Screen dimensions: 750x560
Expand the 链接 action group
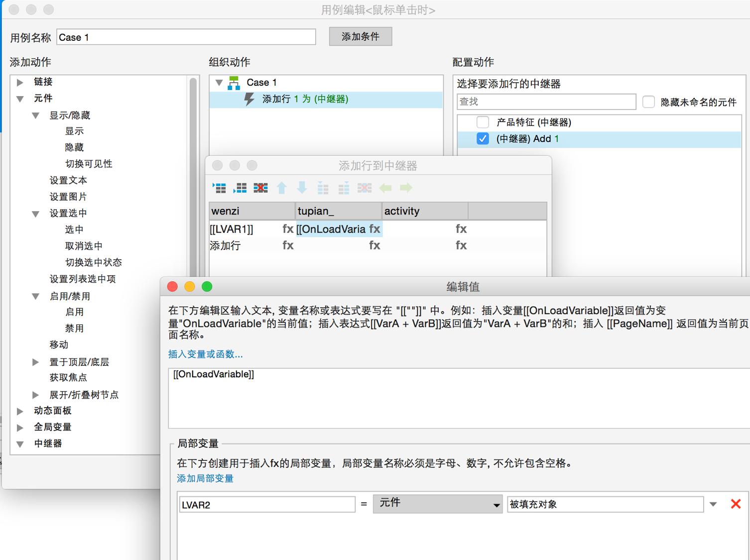pyautogui.click(x=20, y=82)
